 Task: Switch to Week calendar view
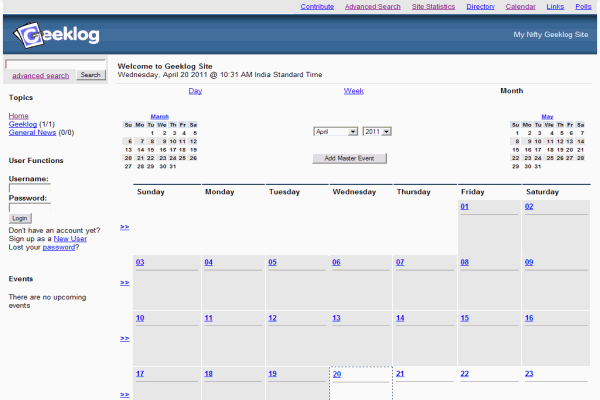tap(354, 91)
